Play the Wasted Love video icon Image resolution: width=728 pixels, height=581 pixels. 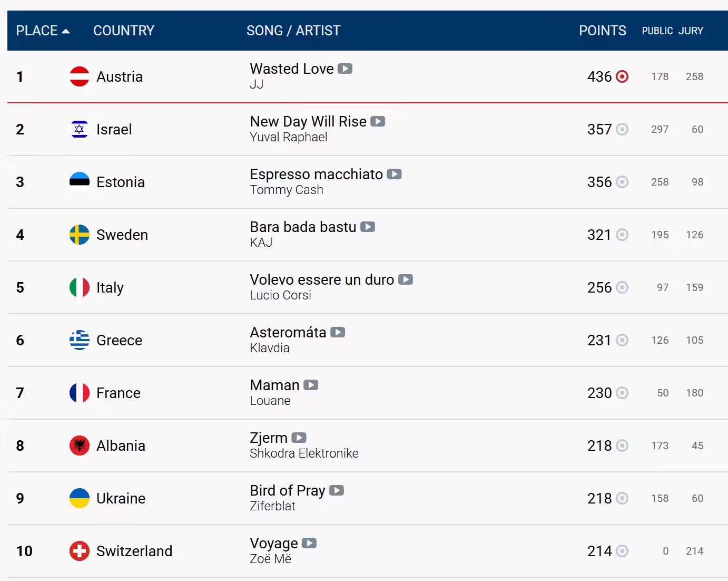(345, 69)
